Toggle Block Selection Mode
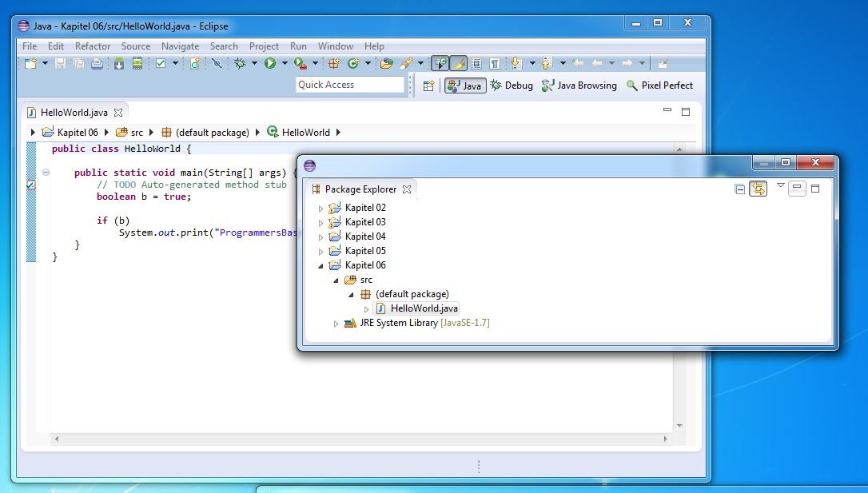Viewport: 868px width, 493px height. [x=476, y=64]
